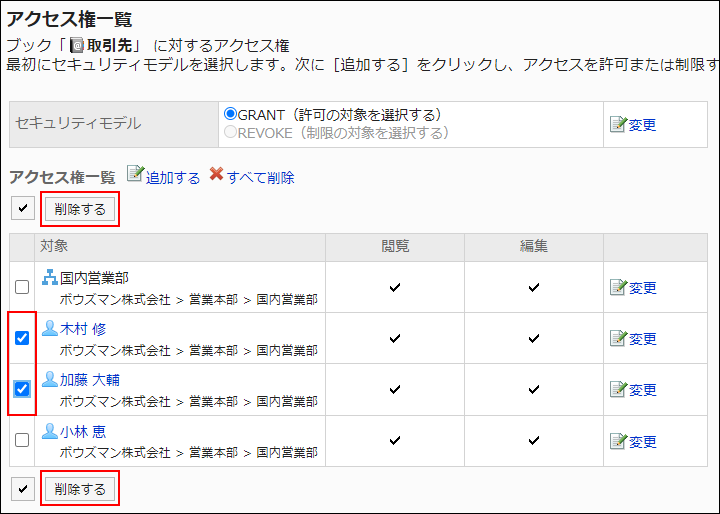
Task: Click the edit icon in the 国内営業部 row
Action: click(618, 287)
